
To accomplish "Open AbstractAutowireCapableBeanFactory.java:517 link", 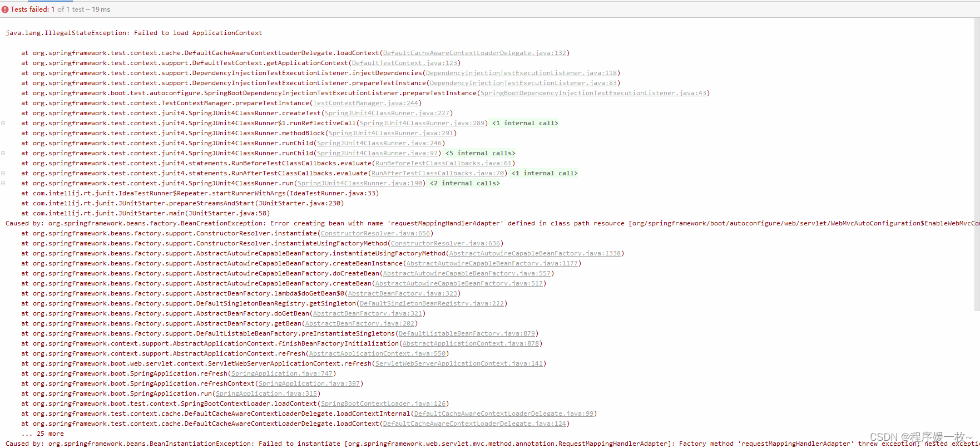I will (x=459, y=283).
